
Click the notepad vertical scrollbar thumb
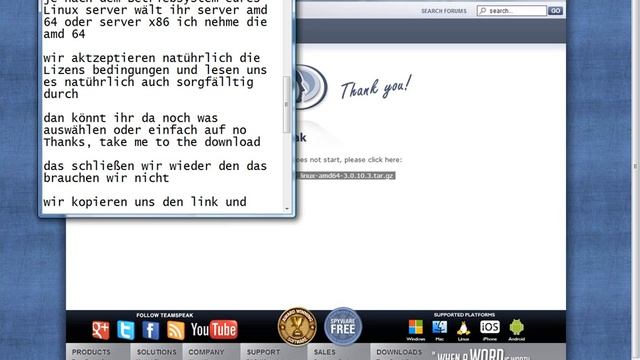click(x=287, y=104)
